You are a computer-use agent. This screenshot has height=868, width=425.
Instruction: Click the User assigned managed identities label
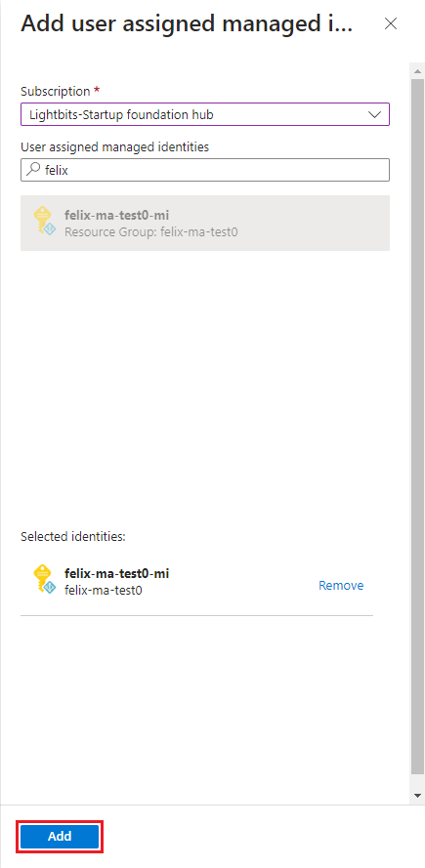pos(114,146)
